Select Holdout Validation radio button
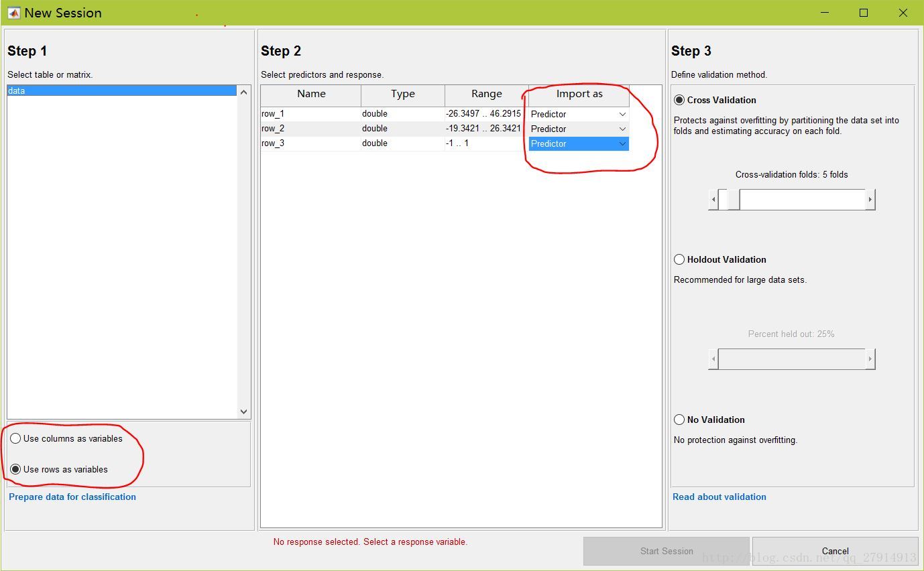Viewport: 924px width, 571px height. (x=679, y=259)
